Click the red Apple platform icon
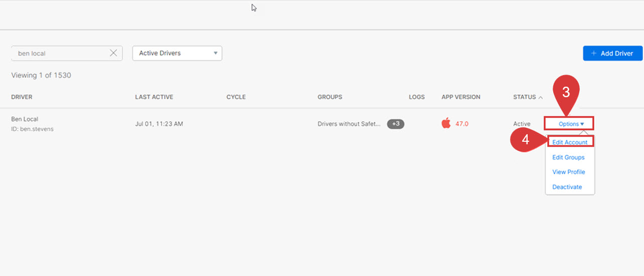Image resolution: width=644 pixels, height=276 pixels. click(446, 123)
